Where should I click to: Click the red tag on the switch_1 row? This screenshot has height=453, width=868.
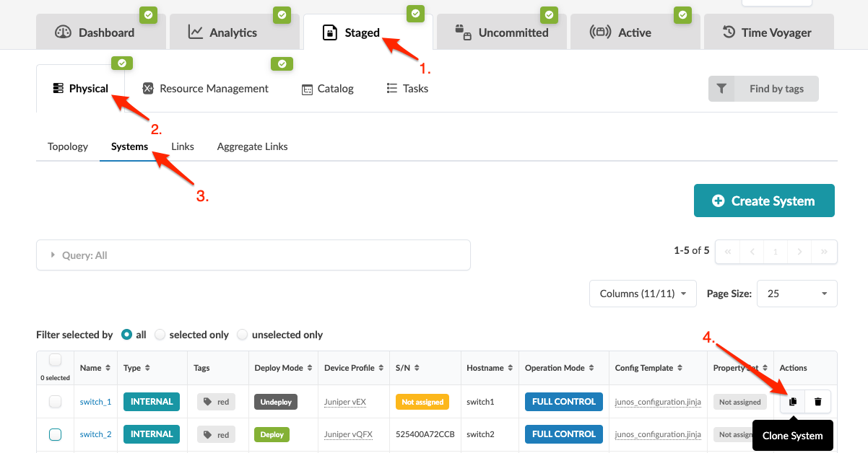tap(216, 402)
